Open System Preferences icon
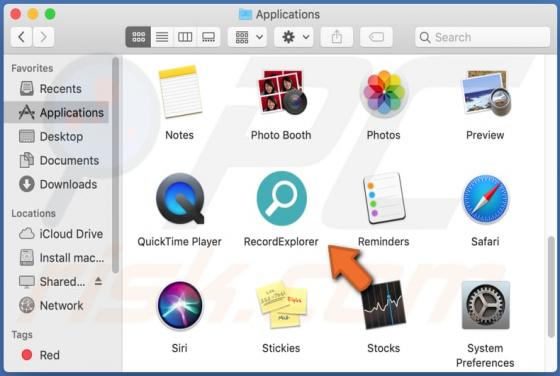 tap(485, 305)
